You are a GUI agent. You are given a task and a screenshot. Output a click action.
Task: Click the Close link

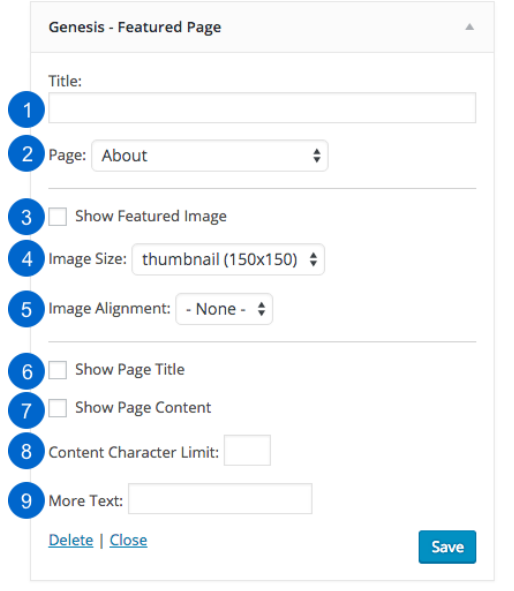click(128, 540)
